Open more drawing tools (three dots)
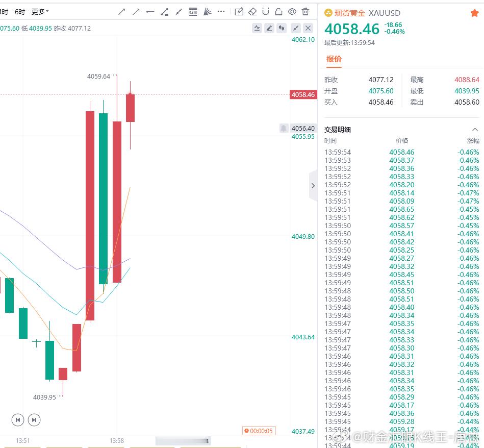 (x=221, y=12)
